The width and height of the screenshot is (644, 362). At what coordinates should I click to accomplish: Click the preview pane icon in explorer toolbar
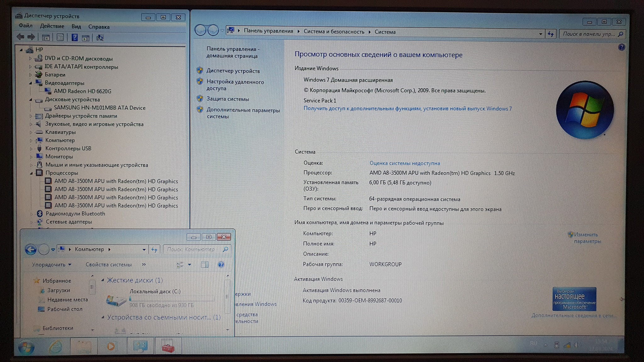point(205,265)
